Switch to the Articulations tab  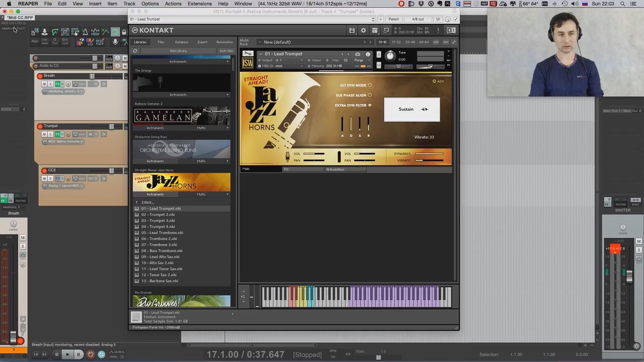[x=335, y=169]
